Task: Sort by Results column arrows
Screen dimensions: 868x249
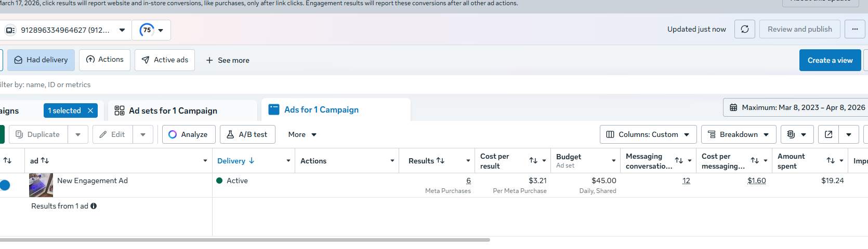Action: pos(440,161)
